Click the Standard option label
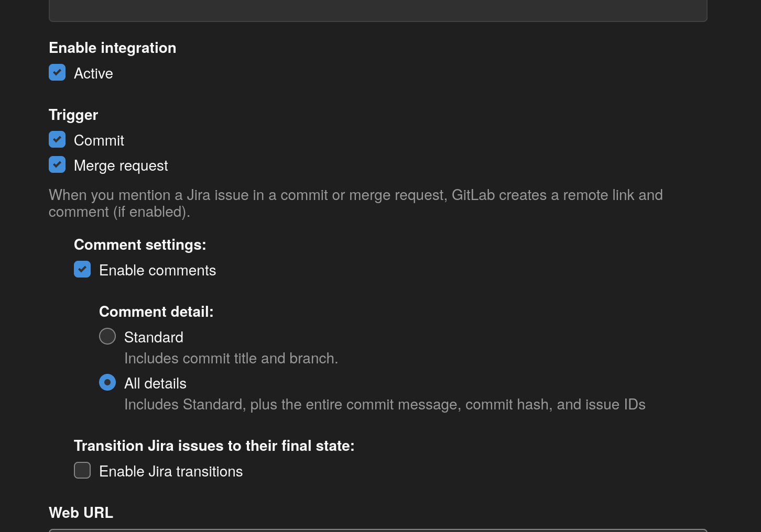 click(x=154, y=337)
